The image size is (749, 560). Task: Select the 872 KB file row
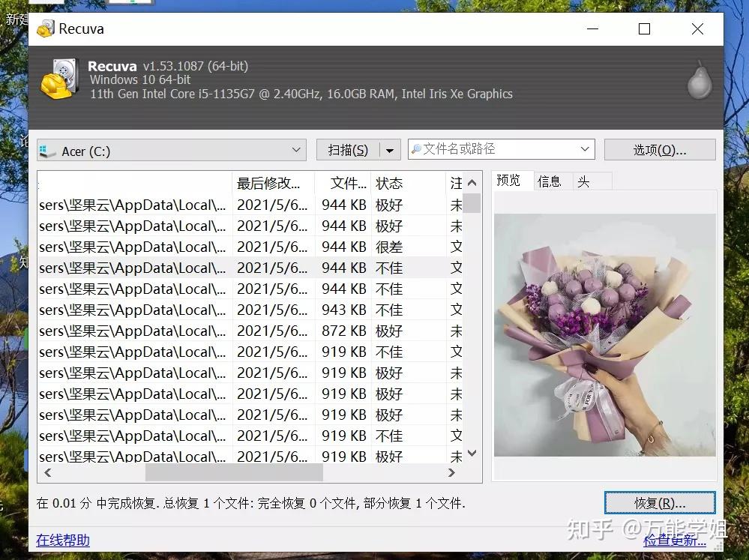(250, 331)
